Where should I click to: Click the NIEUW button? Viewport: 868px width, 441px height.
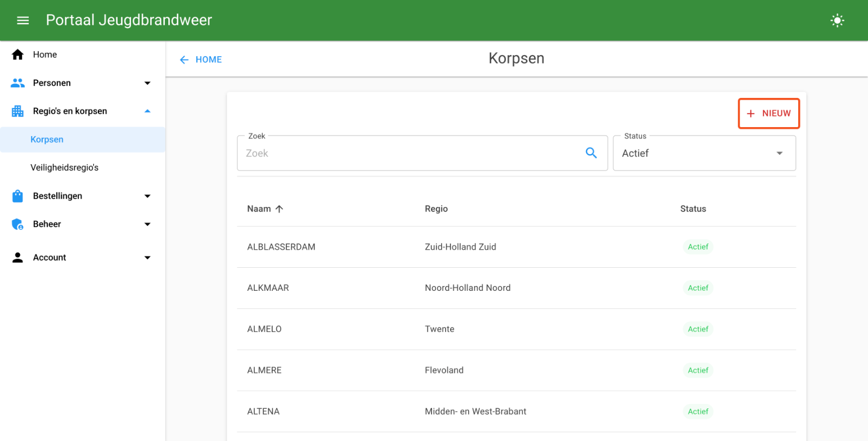[x=768, y=114]
